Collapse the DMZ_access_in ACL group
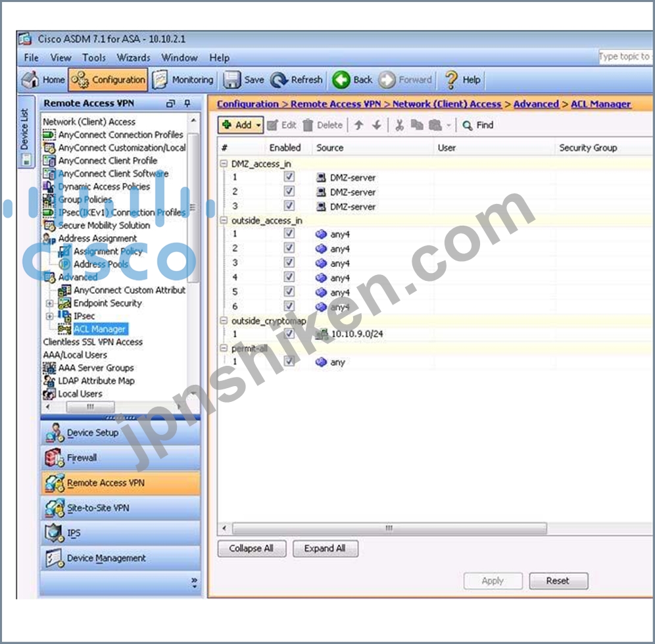This screenshot has height=644, width=655. [x=224, y=163]
